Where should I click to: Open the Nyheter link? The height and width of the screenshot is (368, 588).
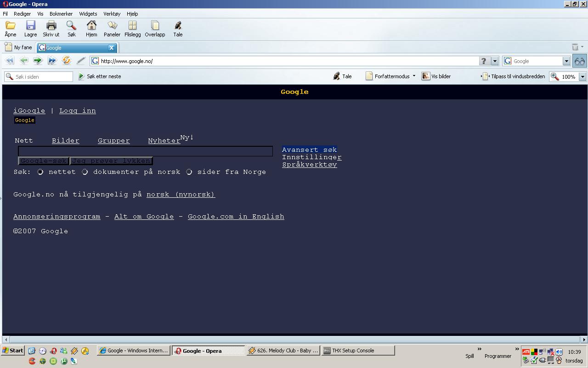164,141
